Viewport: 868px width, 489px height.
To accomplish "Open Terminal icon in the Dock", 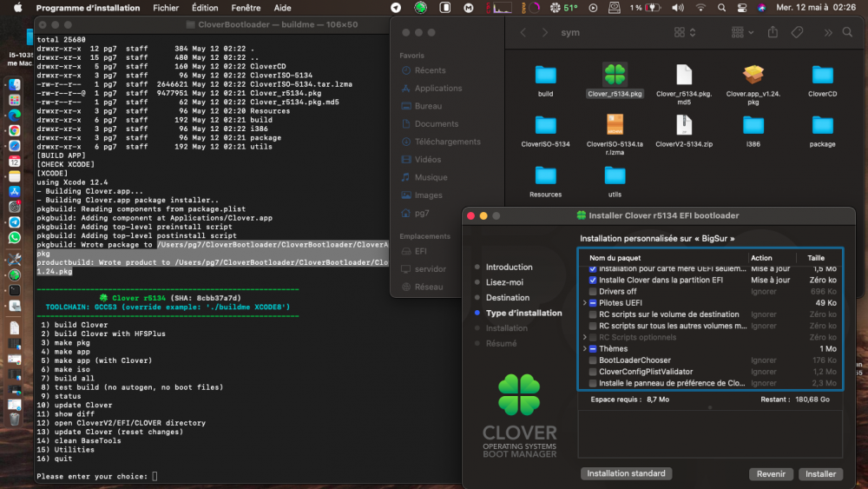I will (15, 290).
